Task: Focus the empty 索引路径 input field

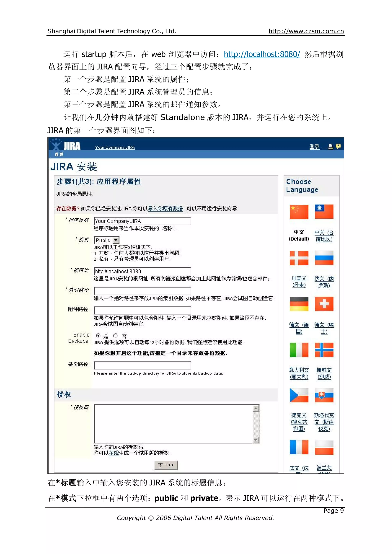Action: [142, 291]
